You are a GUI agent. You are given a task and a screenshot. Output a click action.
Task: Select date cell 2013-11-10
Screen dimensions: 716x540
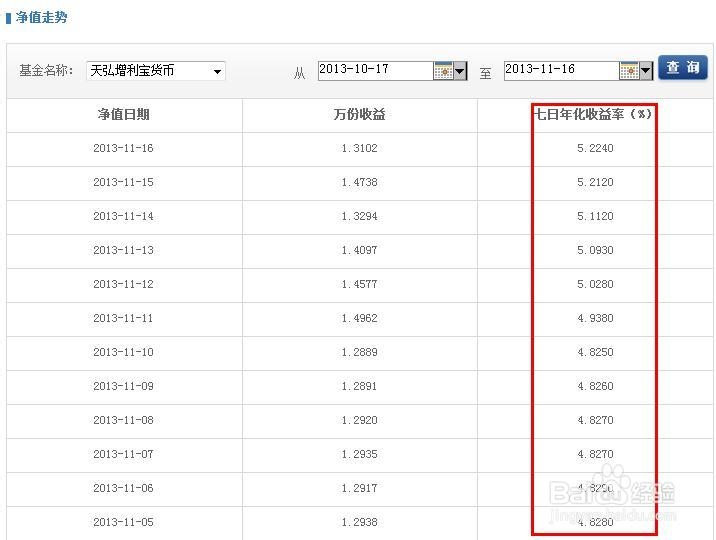tap(123, 352)
